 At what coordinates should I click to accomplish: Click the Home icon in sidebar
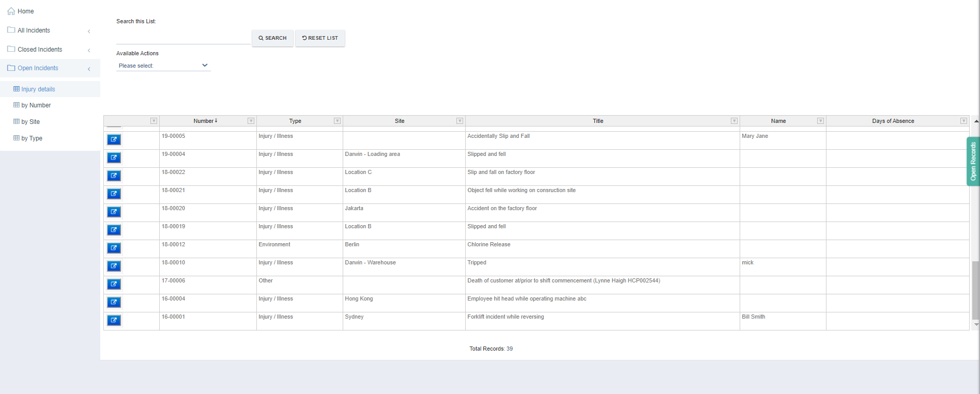pos(11,11)
